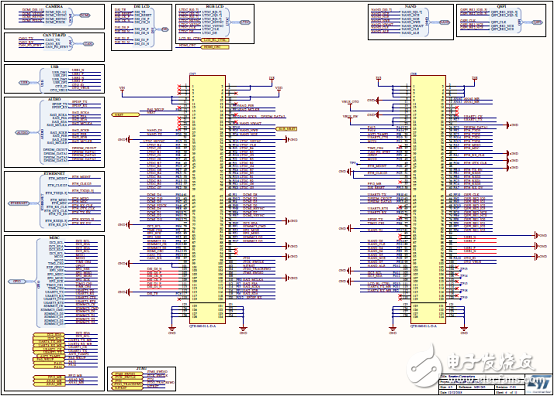Click the red-highlighted DSI nets on left connector
The image size is (554, 396).
click(159, 279)
